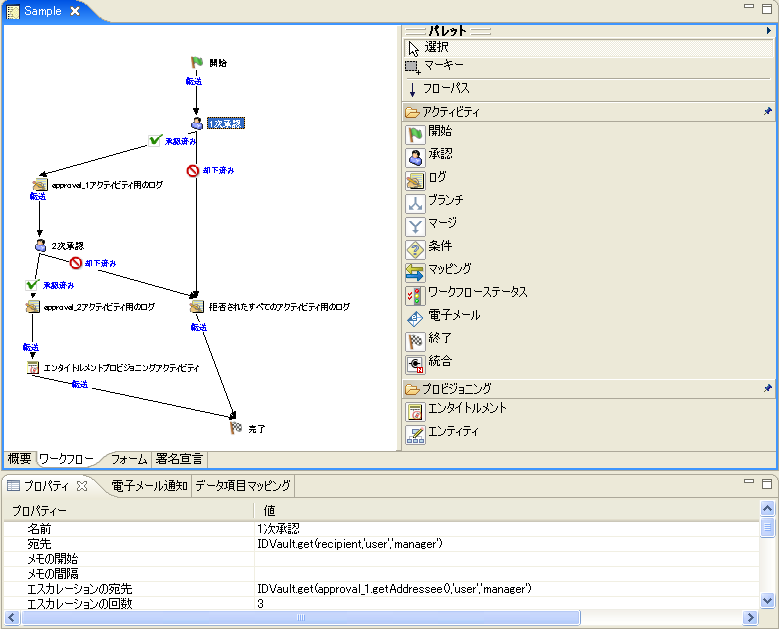Click the 2次承認 approval node on canvas
Viewport: 779px width, 629px height.
[x=40, y=246]
